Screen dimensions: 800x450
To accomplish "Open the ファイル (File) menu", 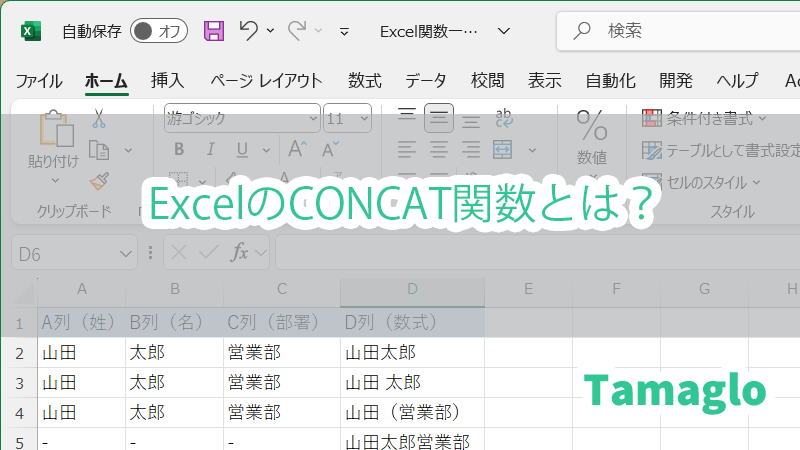I will point(39,81).
